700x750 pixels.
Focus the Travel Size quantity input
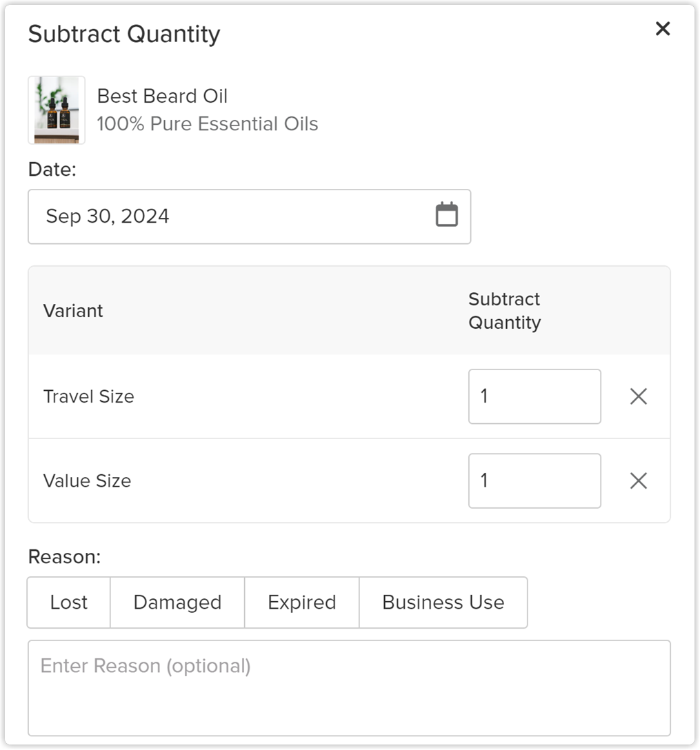534,396
